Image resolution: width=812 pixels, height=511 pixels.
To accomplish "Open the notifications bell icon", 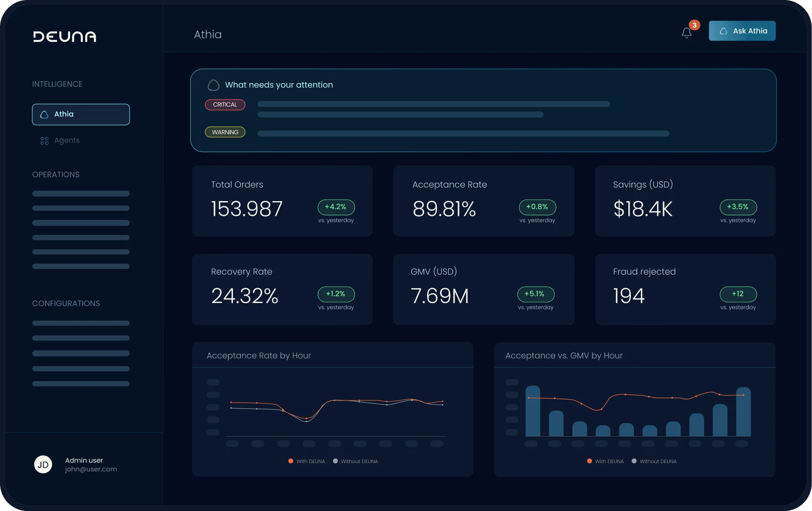I will (687, 33).
